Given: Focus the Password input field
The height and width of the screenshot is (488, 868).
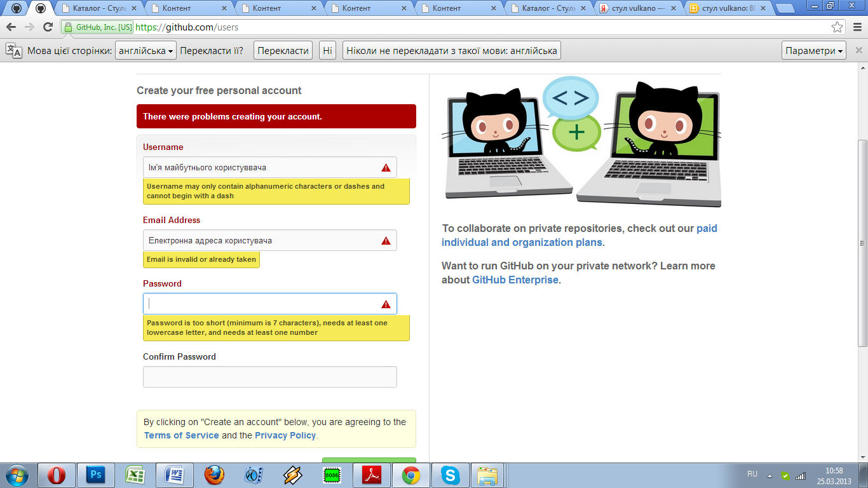Looking at the screenshot, I should pos(270,304).
